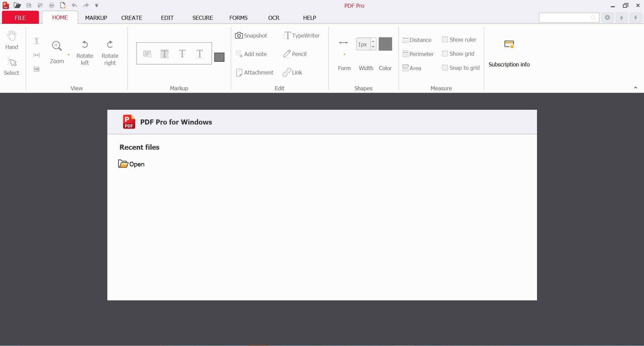Click Open under Recent files

[131, 164]
